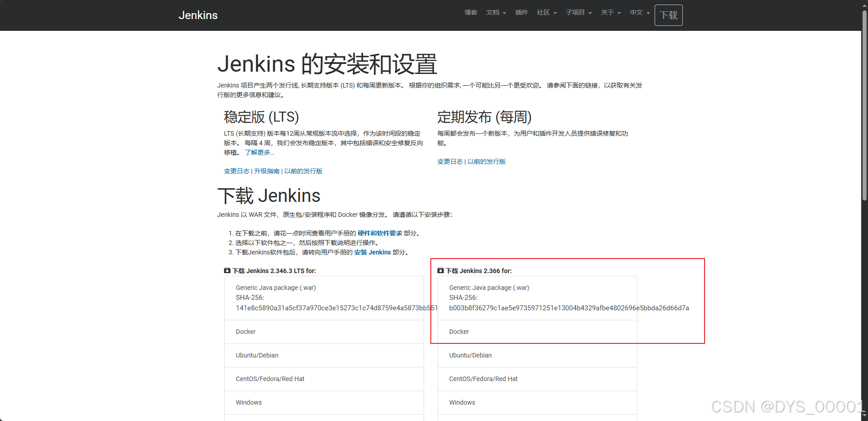This screenshot has width=868, height=421.
Task: Open LTS 以前的发行版 link
Action: (x=303, y=171)
